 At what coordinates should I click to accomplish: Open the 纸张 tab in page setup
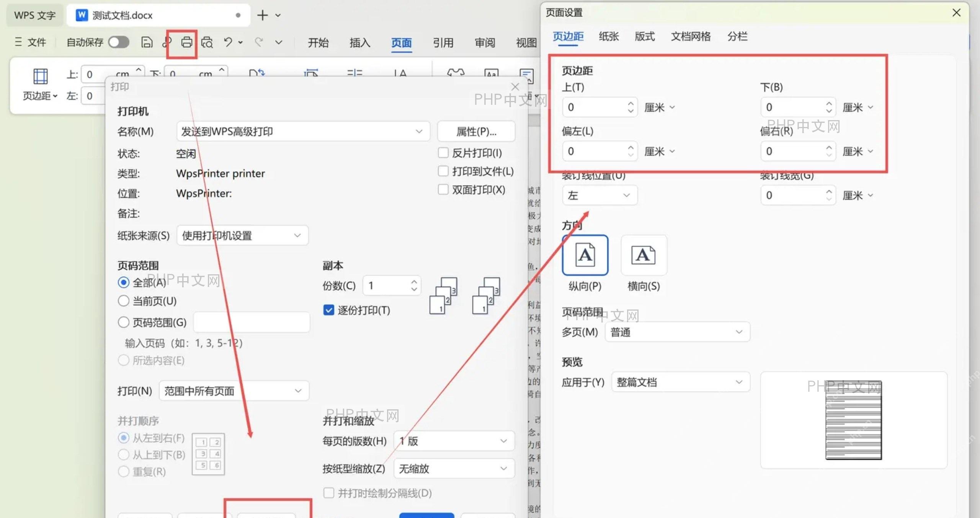coord(609,36)
